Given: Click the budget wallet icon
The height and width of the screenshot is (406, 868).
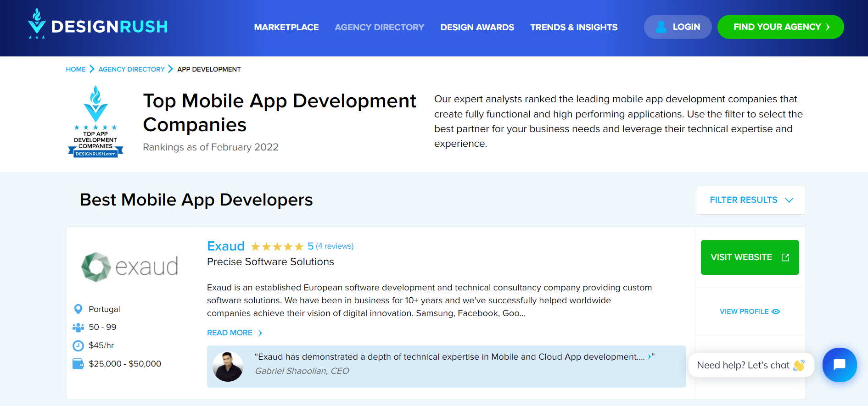Looking at the screenshot, I should coord(78,364).
